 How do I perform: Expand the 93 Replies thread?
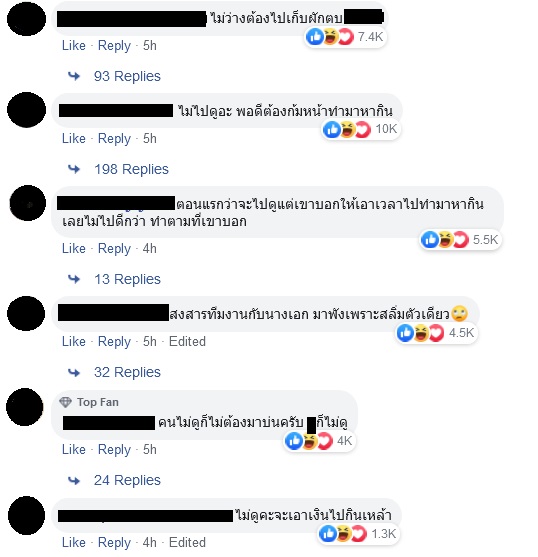(127, 76)
